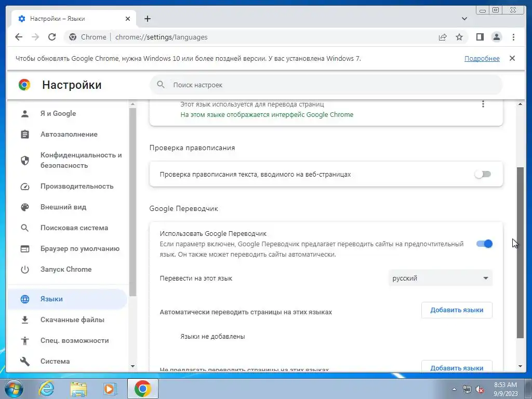Screen dimensions: 532x399
Task: Open the tab search chevron
Action: click(x=464, y=19)
